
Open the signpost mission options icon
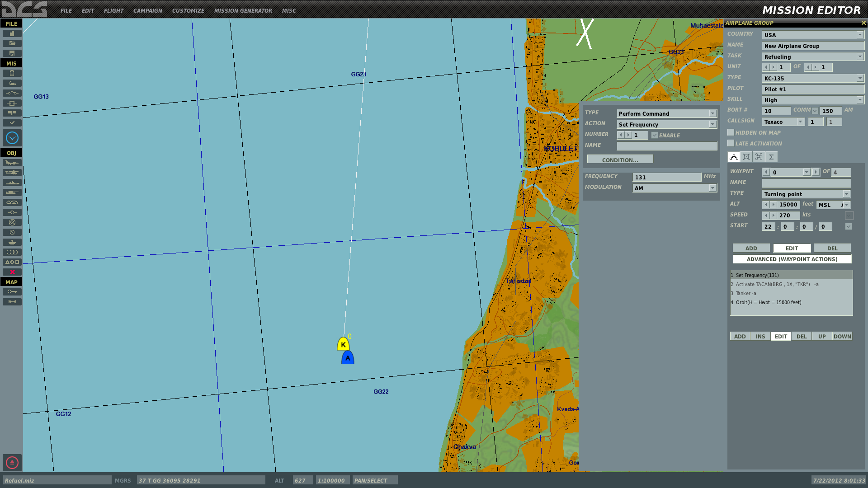(12, 113)
